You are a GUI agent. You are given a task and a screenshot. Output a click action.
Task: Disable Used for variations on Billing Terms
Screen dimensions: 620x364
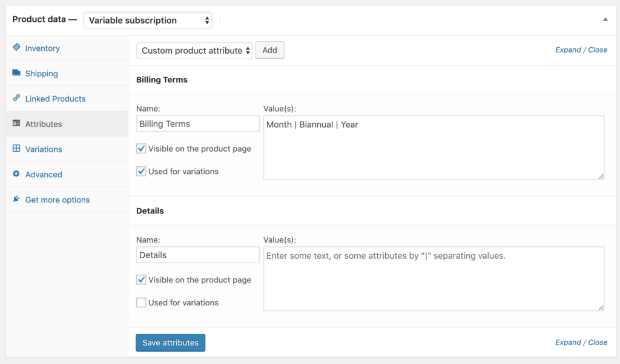(x=141, y=171)
